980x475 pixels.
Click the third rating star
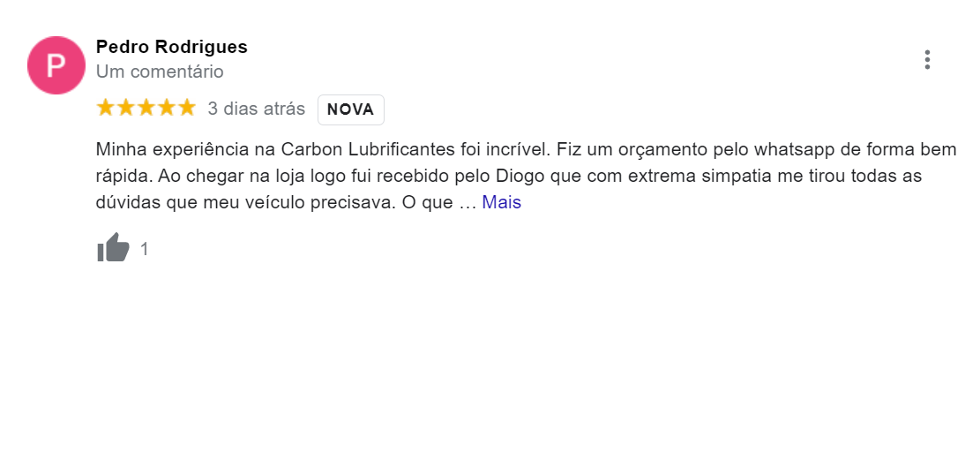146,109
